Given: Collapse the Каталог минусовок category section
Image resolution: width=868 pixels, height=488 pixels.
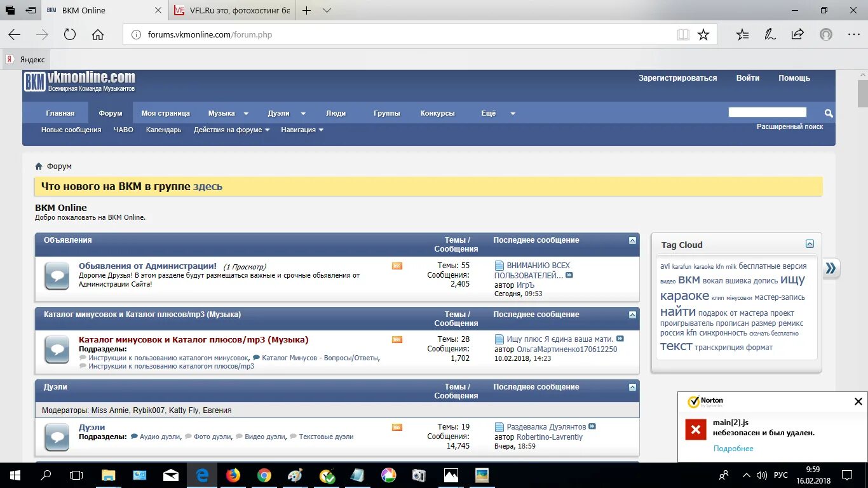Looking at the screenshot, I should (x=632, y=315).
